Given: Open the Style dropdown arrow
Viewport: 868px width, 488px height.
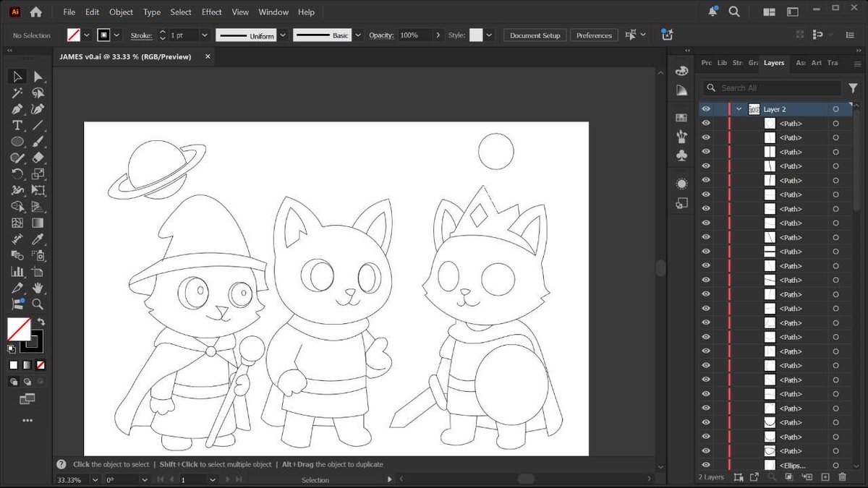Looking at the screenshot, I should [x=490, y=35].
